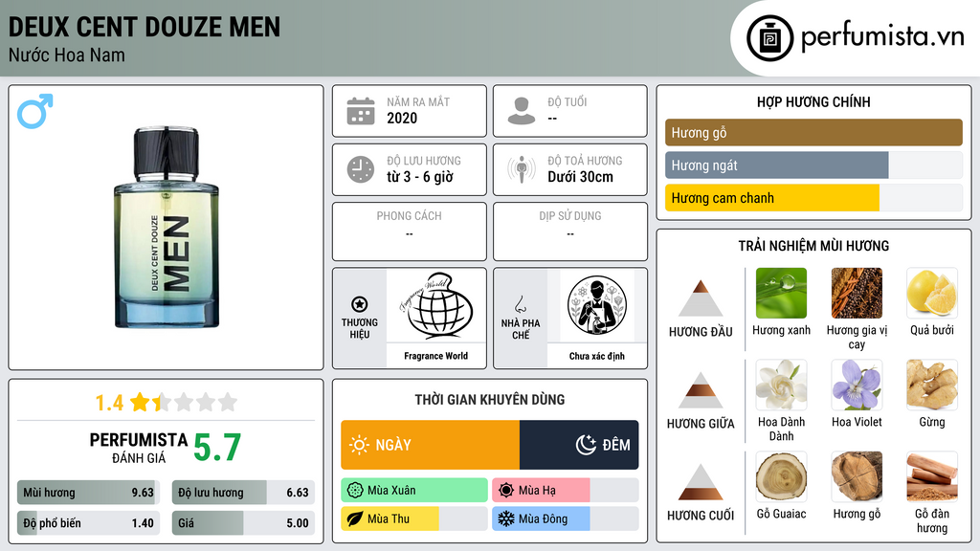980x551 pixels.
Task: Click the Đêm nighttime segment
Action: pyautogui.click(x=579, y=445)
